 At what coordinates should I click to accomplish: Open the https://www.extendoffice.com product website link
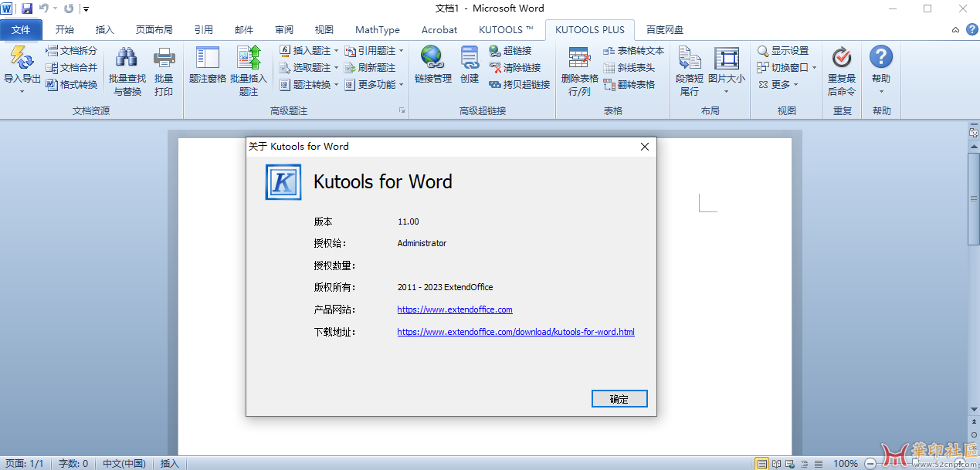pyautogui.click(x=455, y=309)
